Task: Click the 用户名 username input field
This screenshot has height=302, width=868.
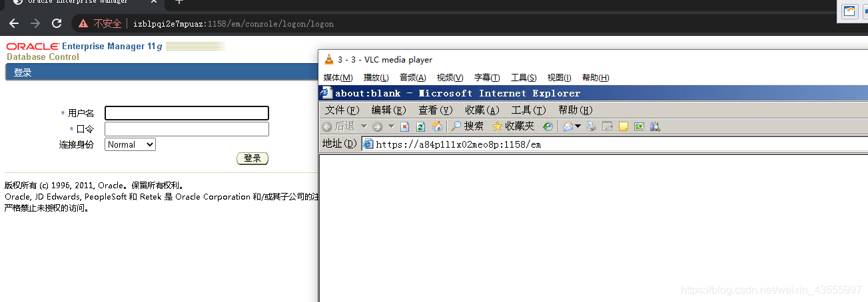Action: pos(187,113)
